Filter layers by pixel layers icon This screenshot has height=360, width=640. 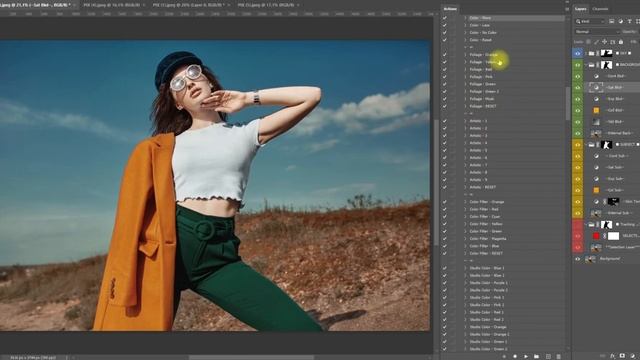tap(611, 21)
